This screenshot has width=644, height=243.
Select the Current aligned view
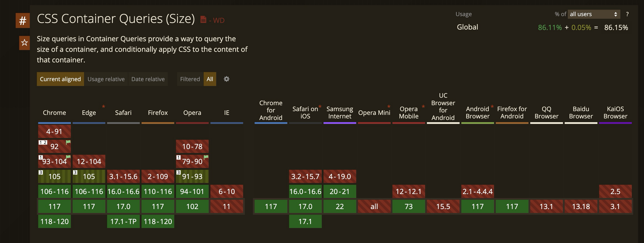[x=60, y=79]
